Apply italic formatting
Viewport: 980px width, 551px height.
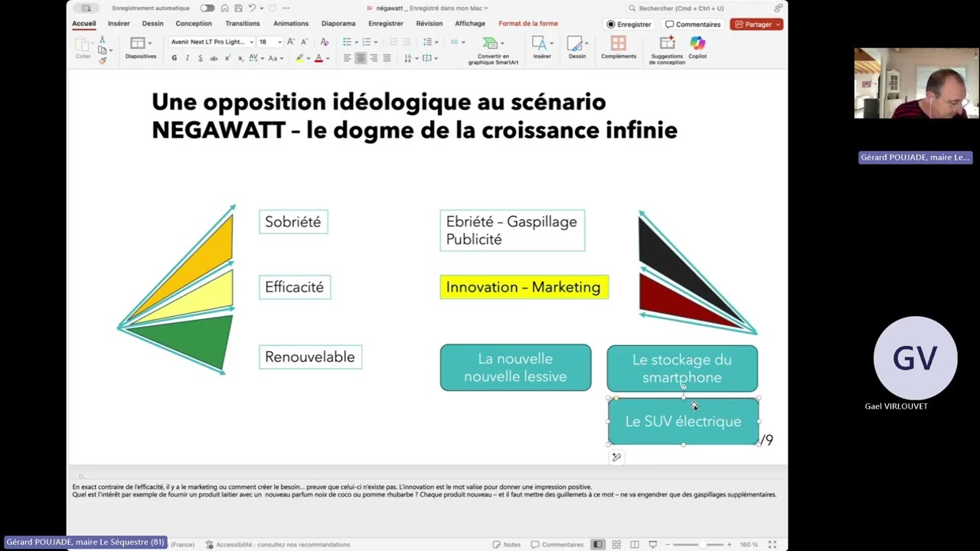coord(187,58)
